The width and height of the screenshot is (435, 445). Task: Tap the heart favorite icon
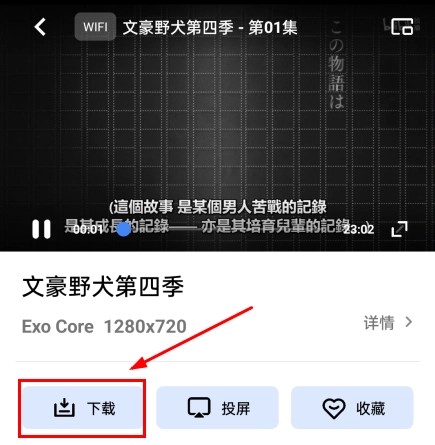tap(334, 408)
